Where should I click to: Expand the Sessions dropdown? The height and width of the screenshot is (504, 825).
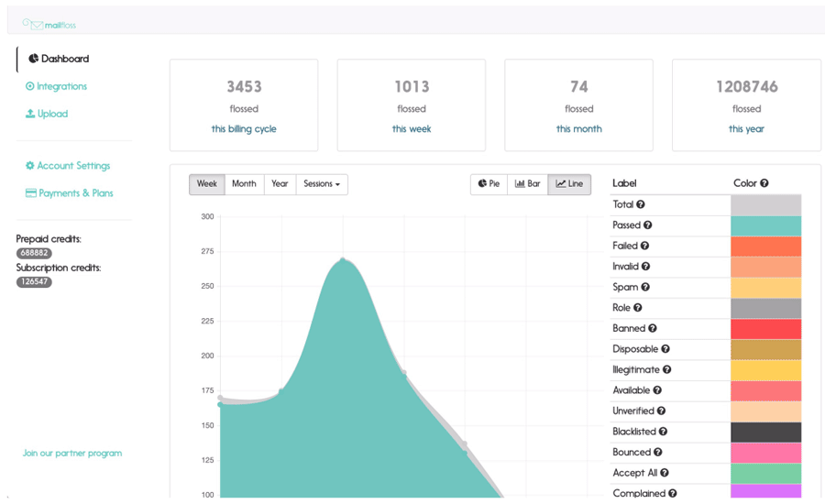coord(321,184)
